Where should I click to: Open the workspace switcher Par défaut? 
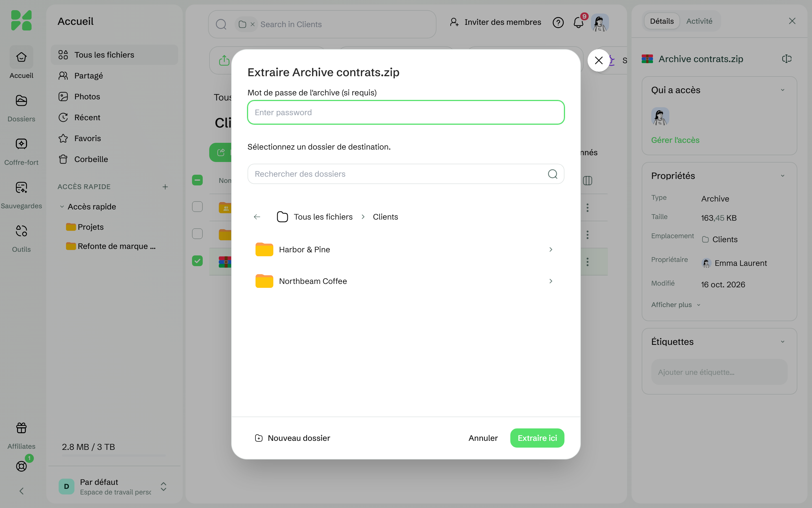(x=114, y=486)
